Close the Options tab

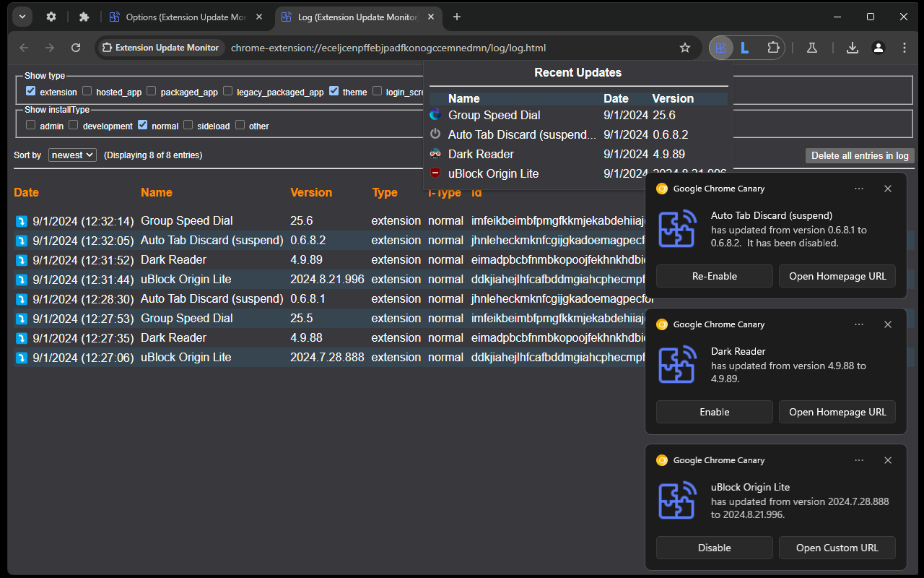[259, 17]
